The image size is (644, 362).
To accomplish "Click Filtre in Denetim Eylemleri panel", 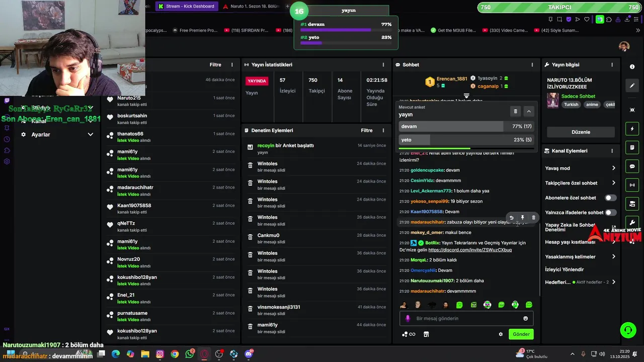I will [x=367, y=130].
